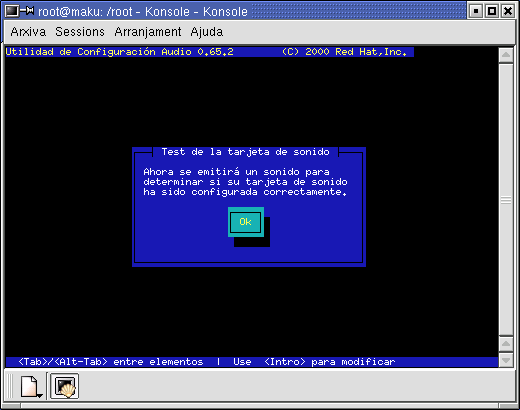Click the lower scroll up arrow above down arrow
Image resolution: width=520 pixels, height=410 pixels.
[x=506, y=344]
